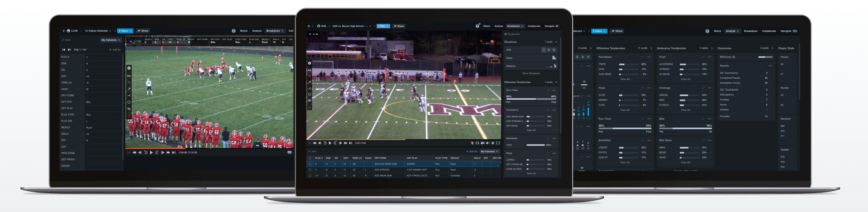Toggle the select-all circle in grid header
This screenshot has height=212, width=868.
(x=310, y=158)
